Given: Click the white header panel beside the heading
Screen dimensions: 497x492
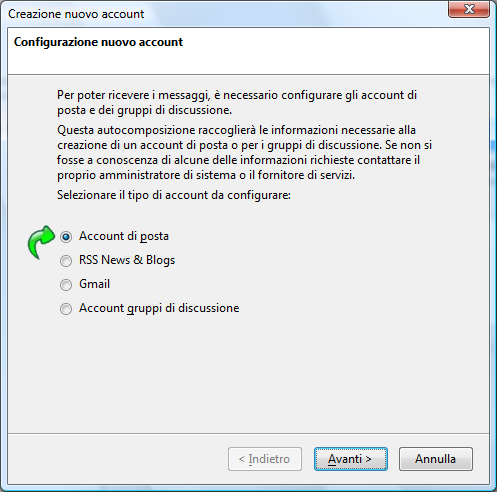Looking at the screenshot, I should (333, 51).
